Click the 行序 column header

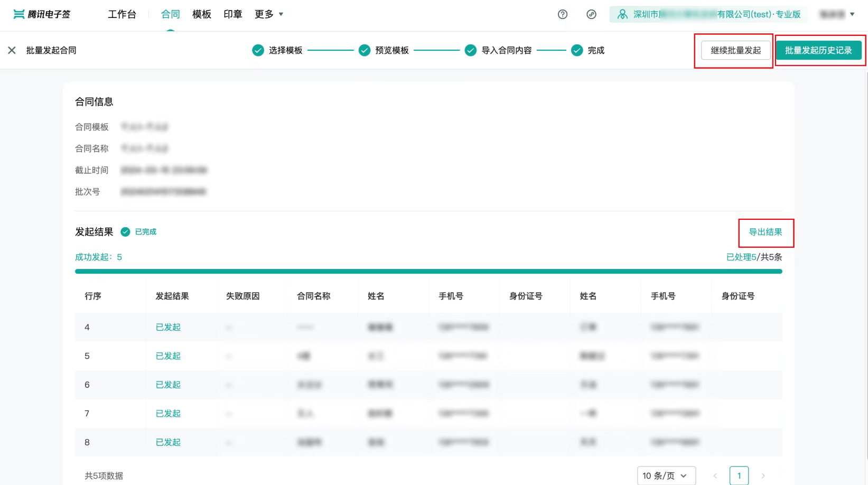pos(93,296)
